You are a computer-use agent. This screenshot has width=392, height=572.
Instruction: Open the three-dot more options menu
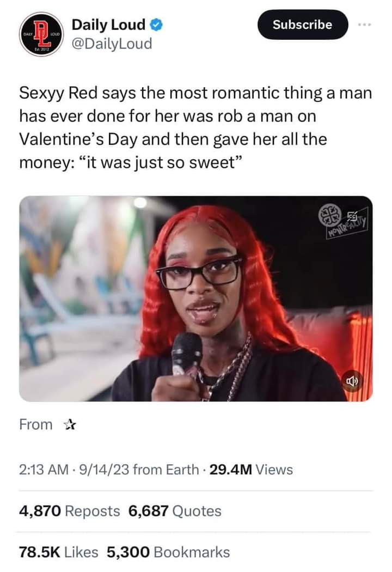[365, 25]
